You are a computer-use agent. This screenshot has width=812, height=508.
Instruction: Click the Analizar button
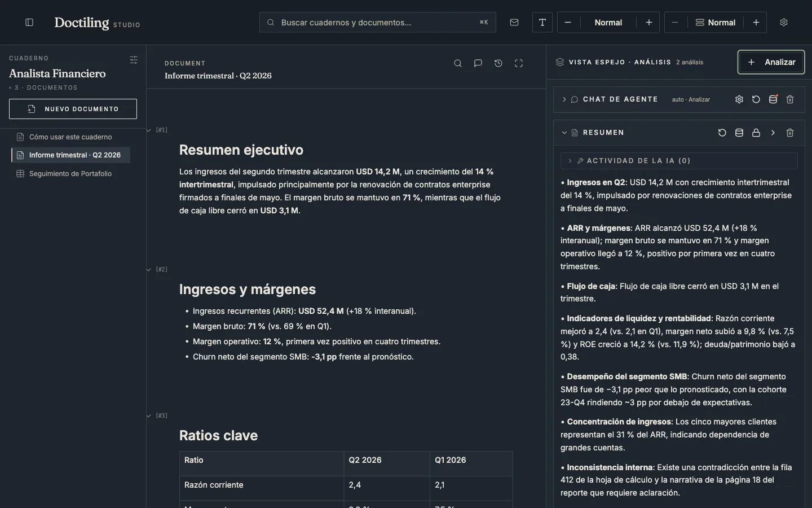pyautogui.click(x=771, y=62)
